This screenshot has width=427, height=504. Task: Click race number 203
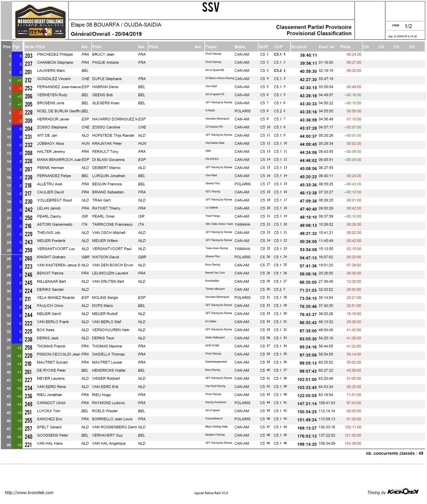coord(29,56)
